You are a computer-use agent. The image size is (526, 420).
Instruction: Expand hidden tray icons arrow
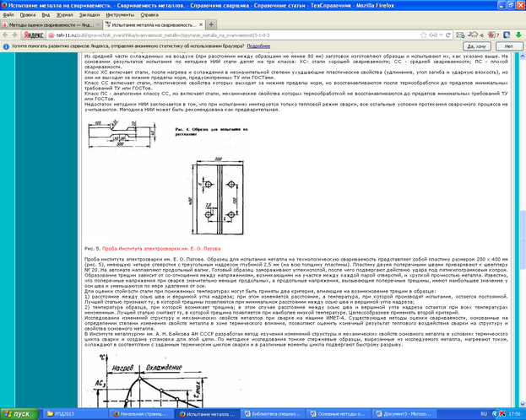[x=495, y=414]
